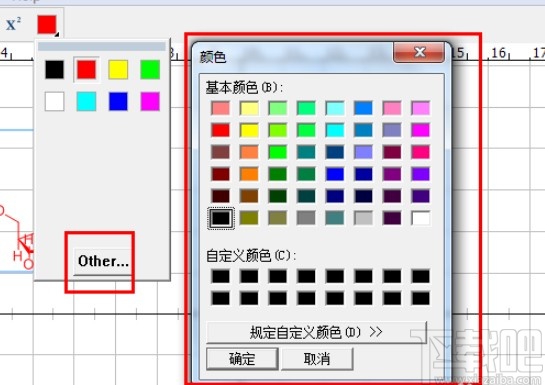The image size is (545, 385).
Task: Cancel the color dialog with 取消
Action: pyautogui.click(x=317, y=359)
